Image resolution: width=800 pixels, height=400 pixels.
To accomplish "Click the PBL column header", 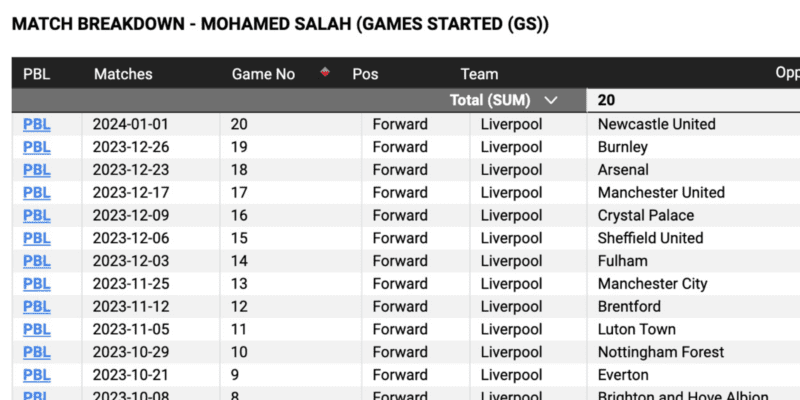I will pyautogui.click(x=36, y=74).
